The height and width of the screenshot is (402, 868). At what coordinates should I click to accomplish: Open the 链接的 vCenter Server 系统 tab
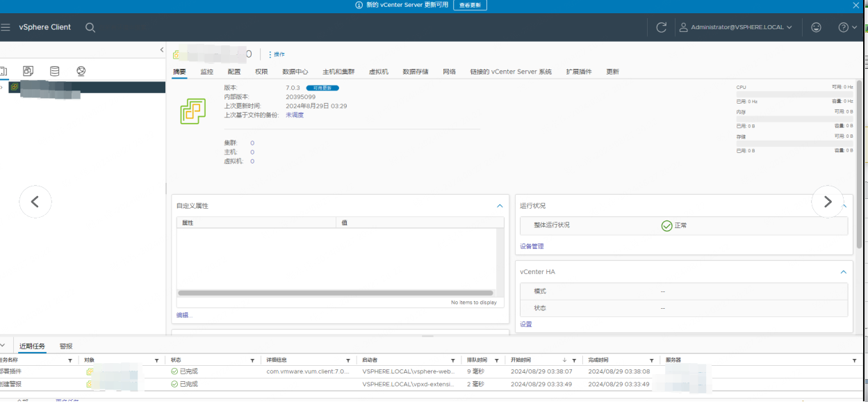pyautogui.click(x=511, y=72)
